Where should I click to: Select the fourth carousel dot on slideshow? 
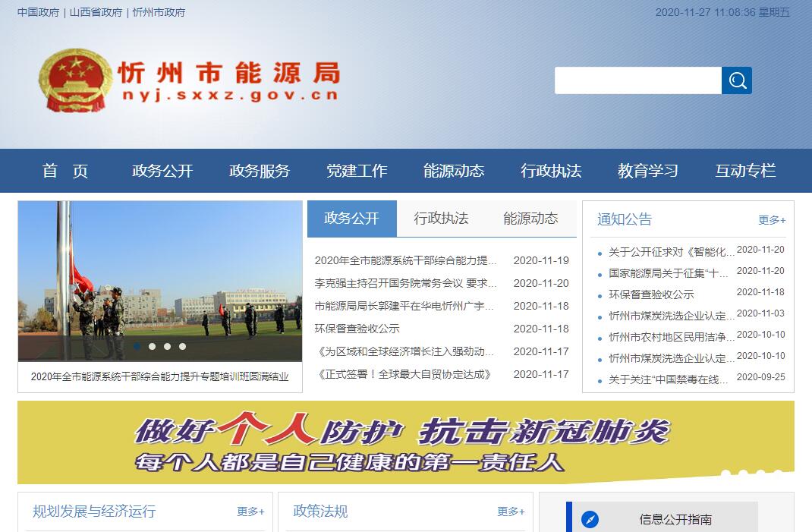coord(182,346)
